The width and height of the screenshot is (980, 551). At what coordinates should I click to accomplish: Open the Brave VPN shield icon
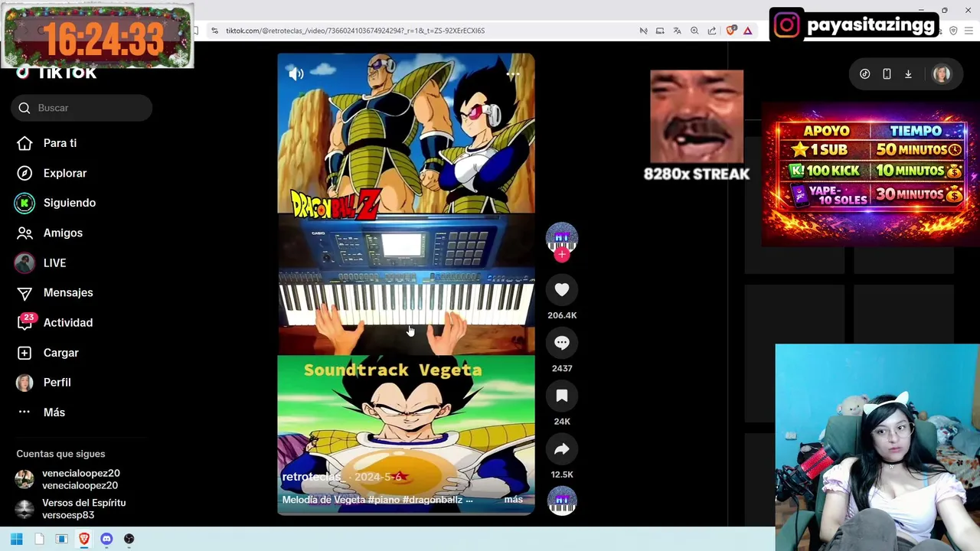click(953, 31)
